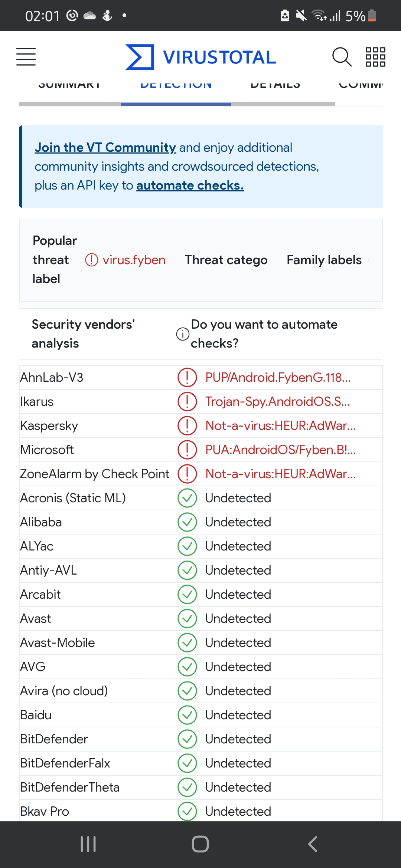The width and height of the screenshot is (401, 868).
Task: Click the VirusTotal logo
Action: [x=200, y=56]
